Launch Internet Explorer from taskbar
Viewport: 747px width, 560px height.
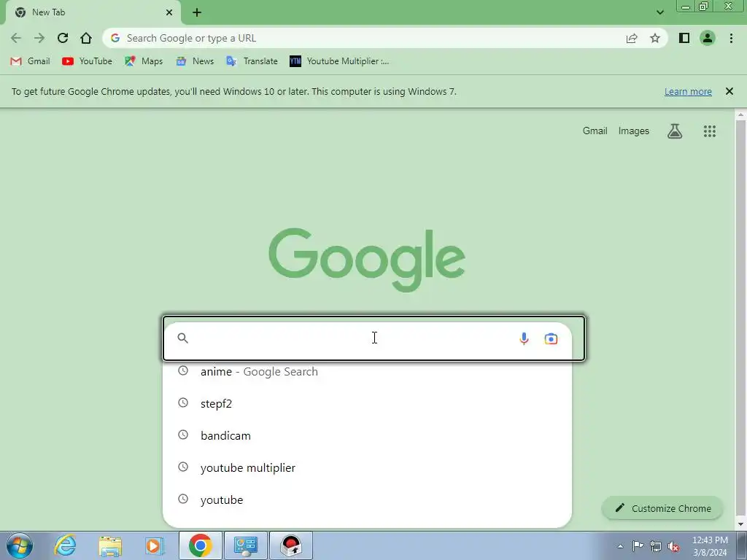click(x=65, y=545)
